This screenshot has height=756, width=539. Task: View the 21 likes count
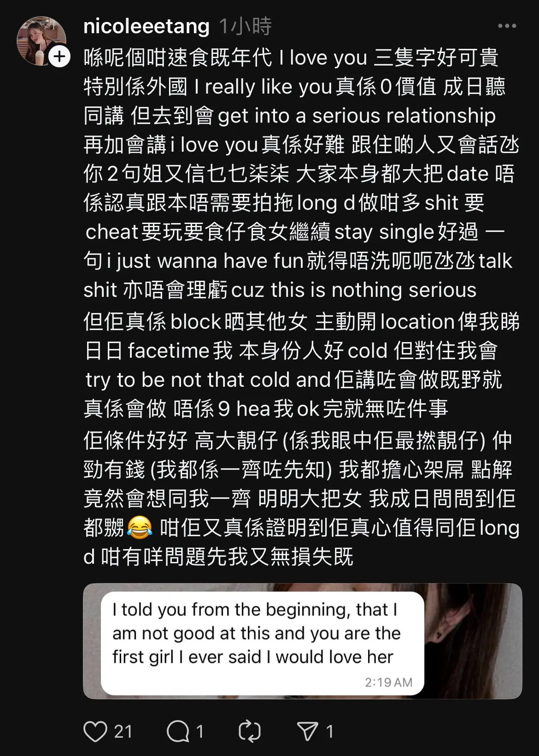coord(123,732)
